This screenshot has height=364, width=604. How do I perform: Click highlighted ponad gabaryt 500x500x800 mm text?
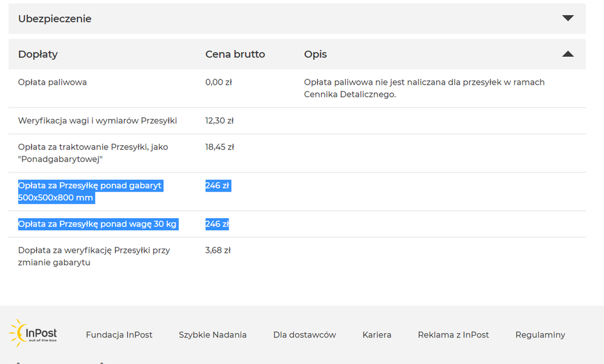tap(89, 192)
